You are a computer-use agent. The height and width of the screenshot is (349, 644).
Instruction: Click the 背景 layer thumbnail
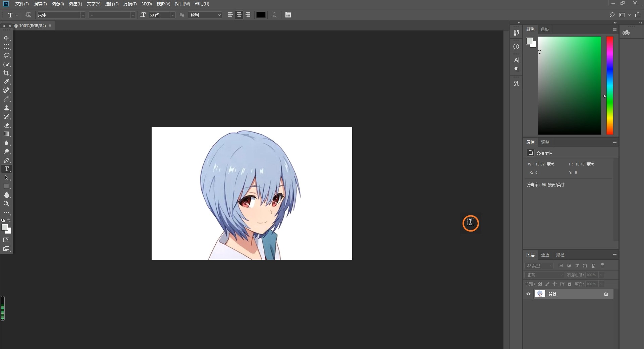[540, 294]
